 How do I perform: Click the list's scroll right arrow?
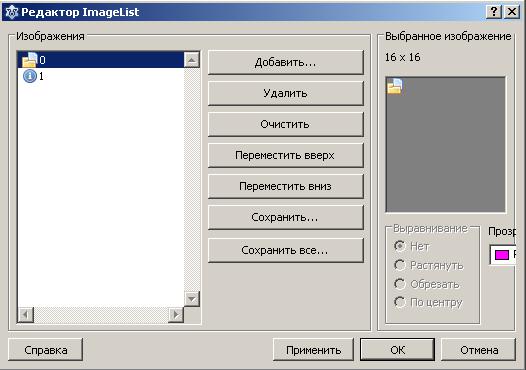(x=175, y=315)
